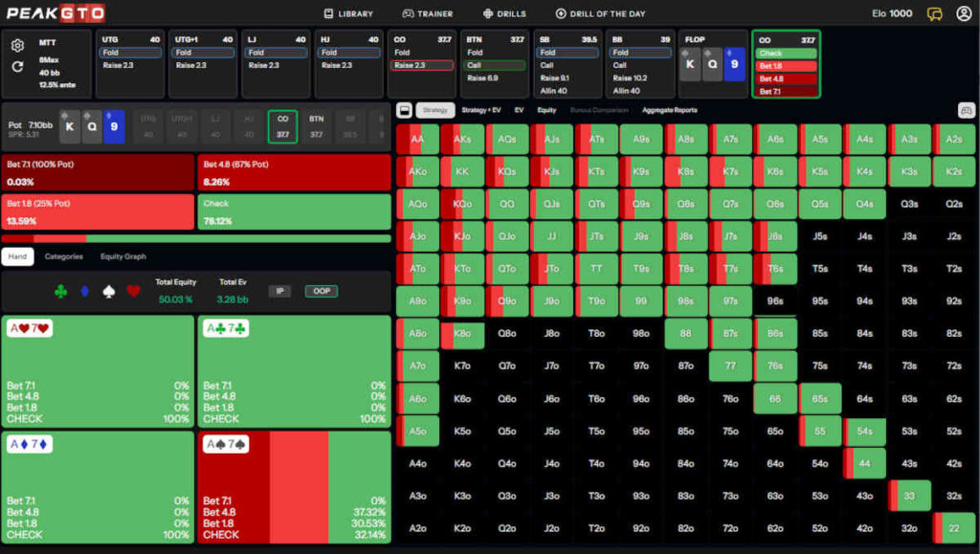Screen dimensions: 980x554
Task: Select the Bet 4.8 (67% Pot) action block
Action: [295, 172]
